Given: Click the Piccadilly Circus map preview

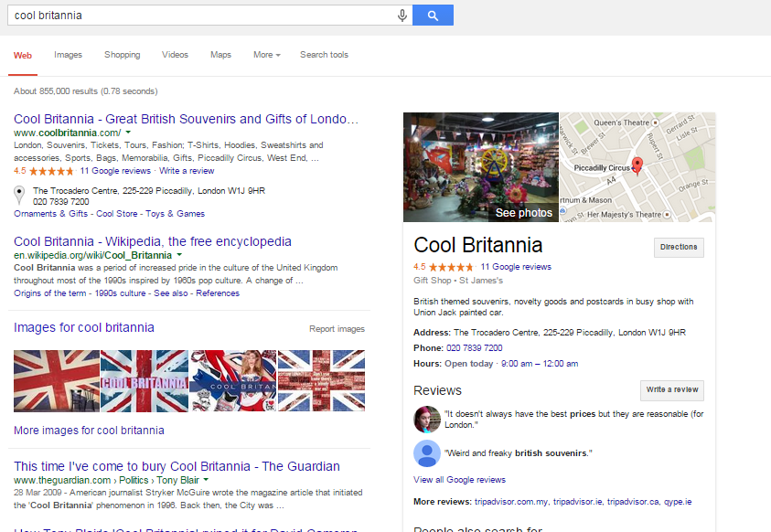Looking at the screenshot, I should click(637, 167).
